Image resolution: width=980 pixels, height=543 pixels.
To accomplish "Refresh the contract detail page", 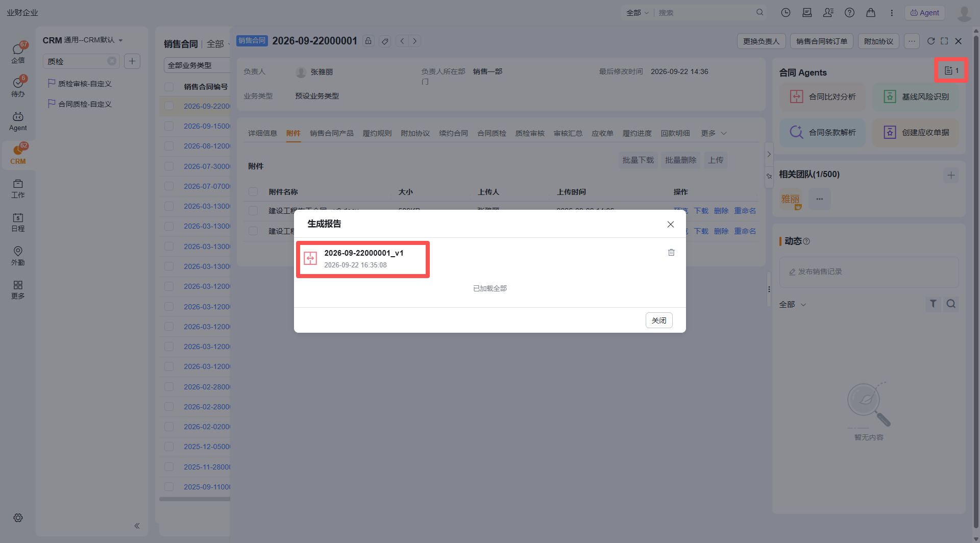I will click(931, 41).
